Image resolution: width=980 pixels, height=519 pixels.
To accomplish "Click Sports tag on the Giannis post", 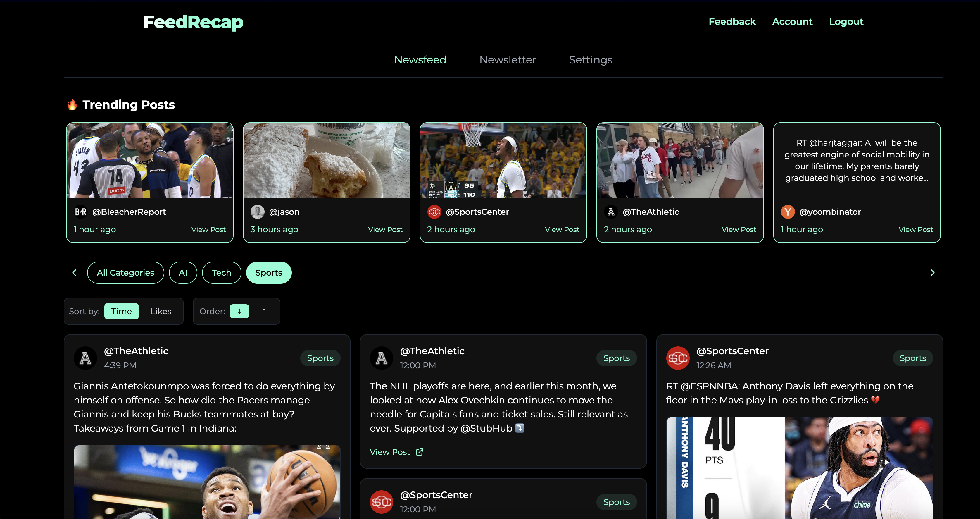I will 320,358.
